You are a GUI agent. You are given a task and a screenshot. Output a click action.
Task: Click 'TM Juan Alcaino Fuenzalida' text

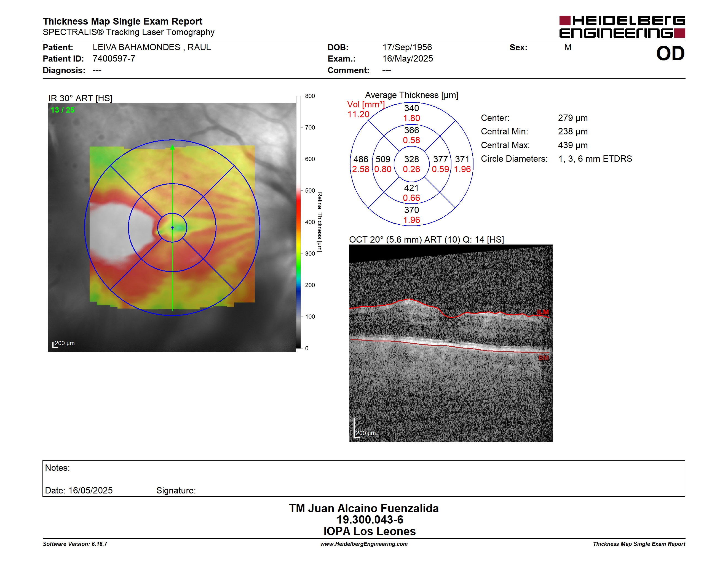point(364,508)
